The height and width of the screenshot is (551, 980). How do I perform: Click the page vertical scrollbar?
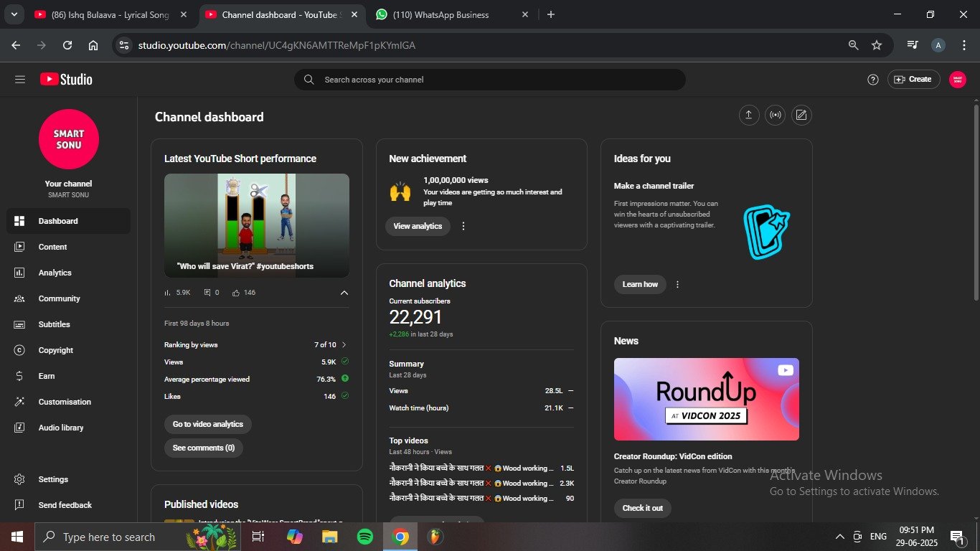pyautogui.click(x=976, y=203)
